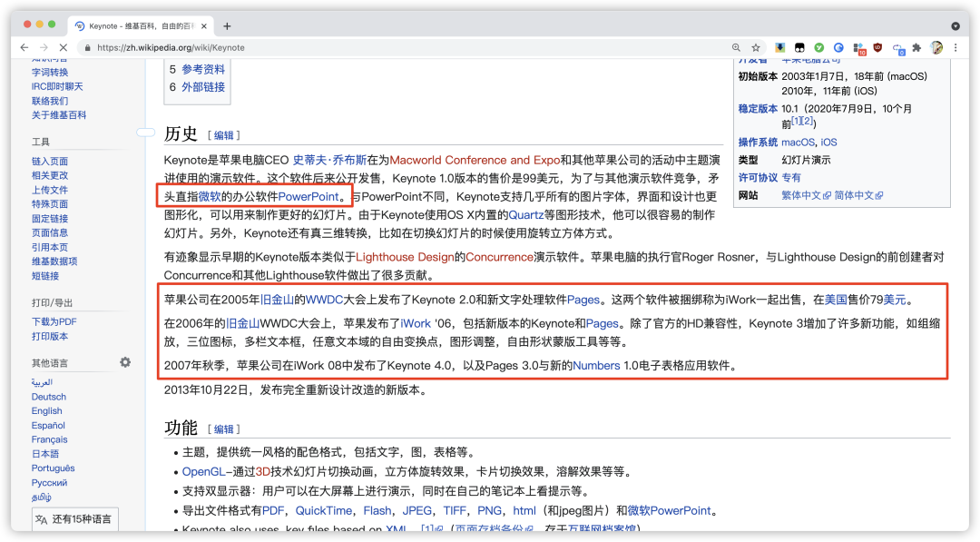Open 简体中文 website link
Viewport: 980px width, 542px height.
[858, 196]
